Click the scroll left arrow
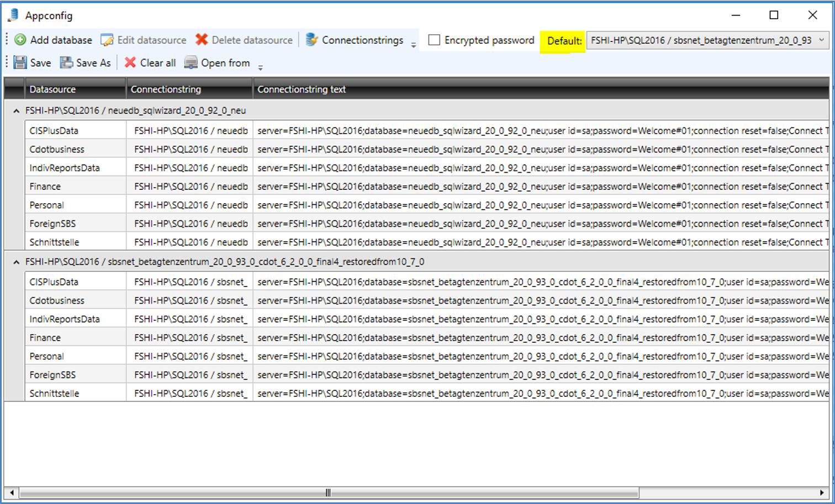The height and width of the screenshot is (504, 835). click(x=12, y=492)
